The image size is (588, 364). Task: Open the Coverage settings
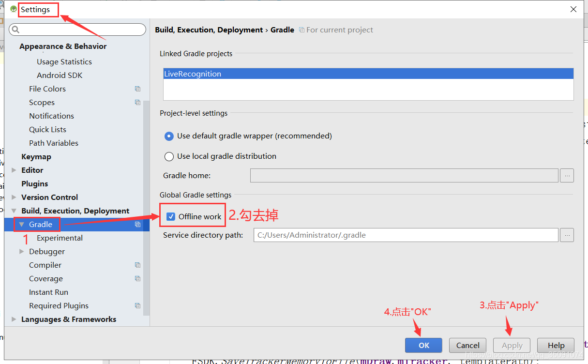tap(46, 278)
